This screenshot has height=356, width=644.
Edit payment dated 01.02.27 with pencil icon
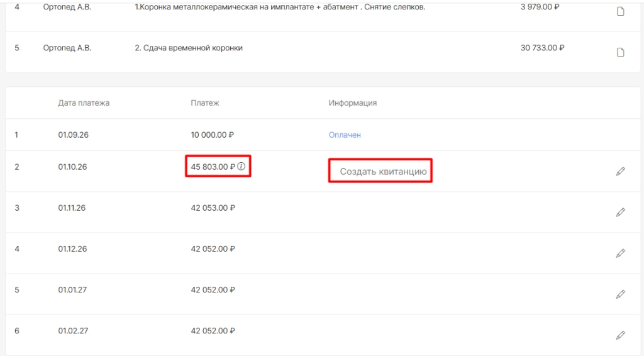pos(621,335)
